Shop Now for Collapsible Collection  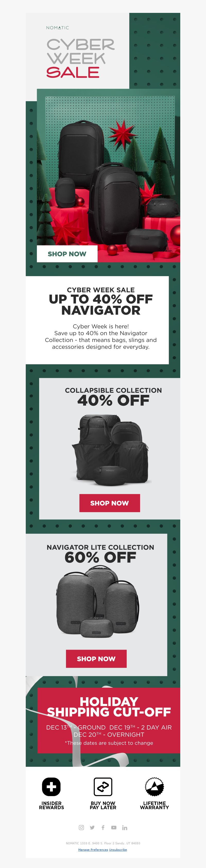110,503
